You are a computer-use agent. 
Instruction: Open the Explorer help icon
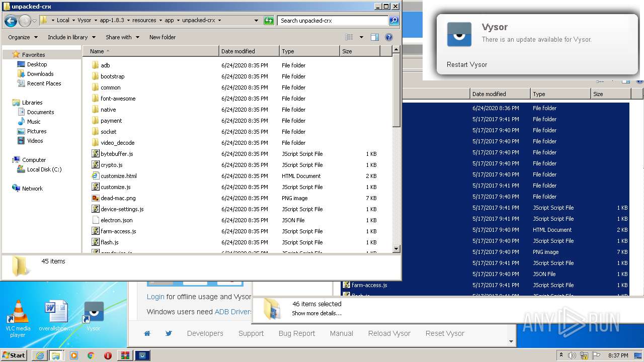(x=388, y=37)
